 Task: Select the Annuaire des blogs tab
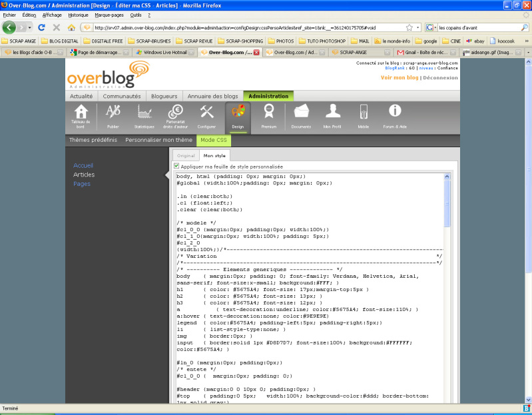[x=212, y=96]
